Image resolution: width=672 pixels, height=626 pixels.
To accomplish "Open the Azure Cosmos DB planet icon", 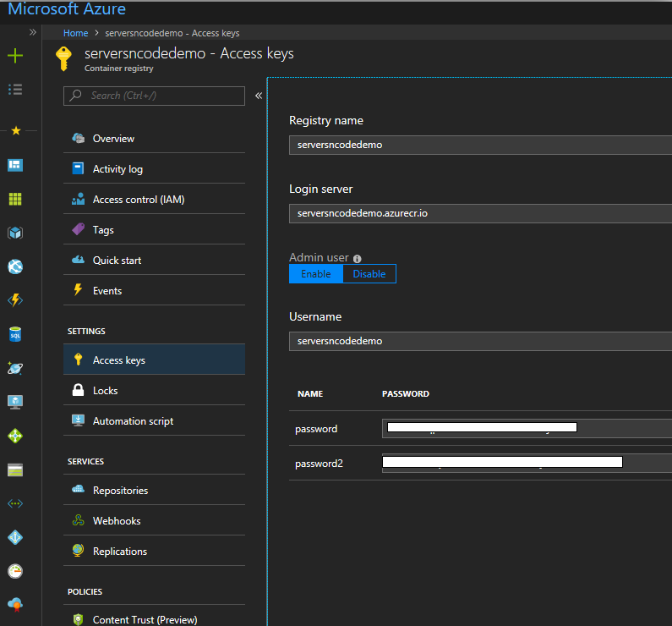I will pyautogui.click(x=15, y=368).
